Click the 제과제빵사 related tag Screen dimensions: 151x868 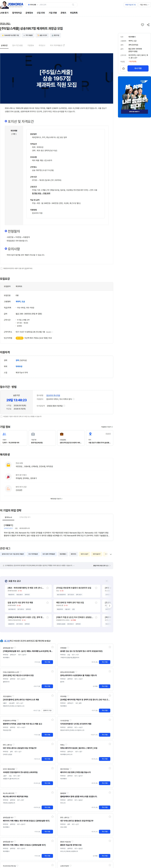tap(63, 554)
